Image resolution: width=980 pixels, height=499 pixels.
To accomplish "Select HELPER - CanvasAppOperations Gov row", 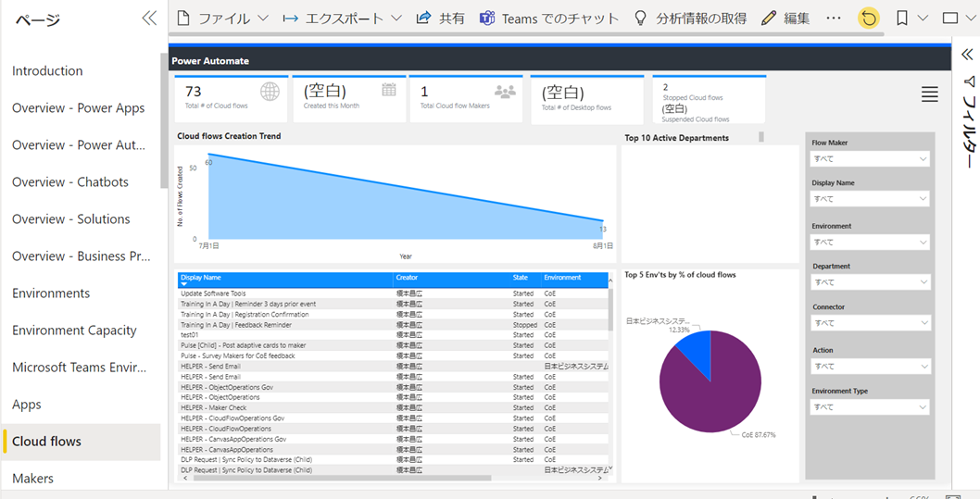I will [393, 439].
